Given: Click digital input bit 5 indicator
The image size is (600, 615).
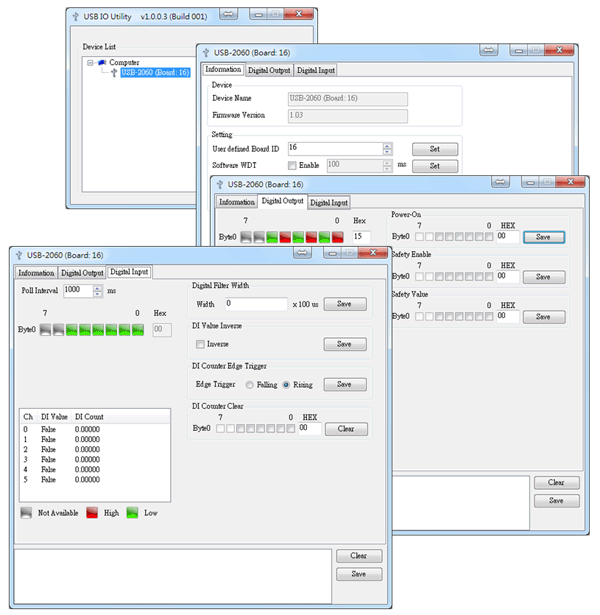Looking at the screenshot, I should click(x=72, y=330).
